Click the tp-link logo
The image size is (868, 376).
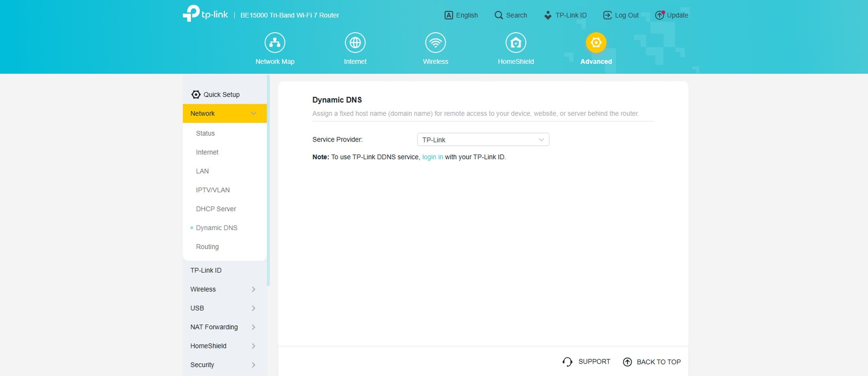(205, 14)
